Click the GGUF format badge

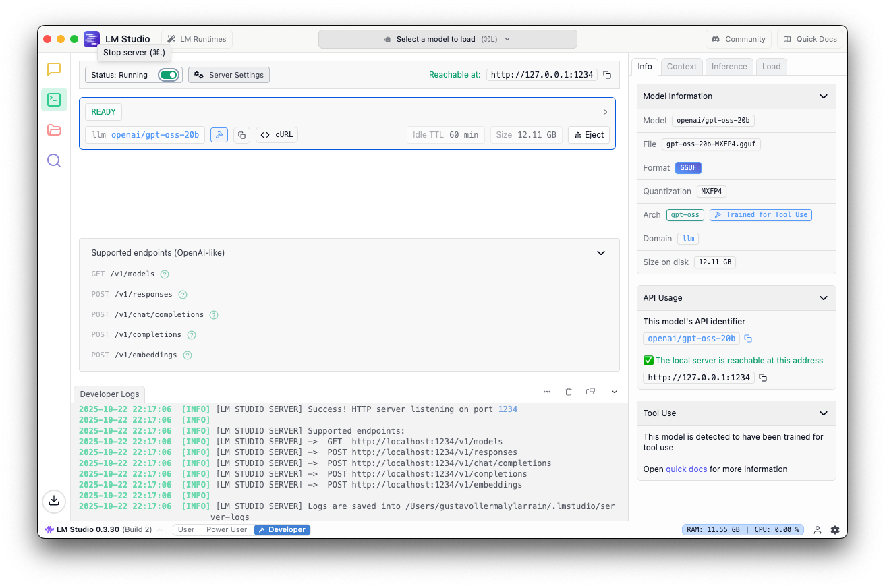(x=688, y=168)
